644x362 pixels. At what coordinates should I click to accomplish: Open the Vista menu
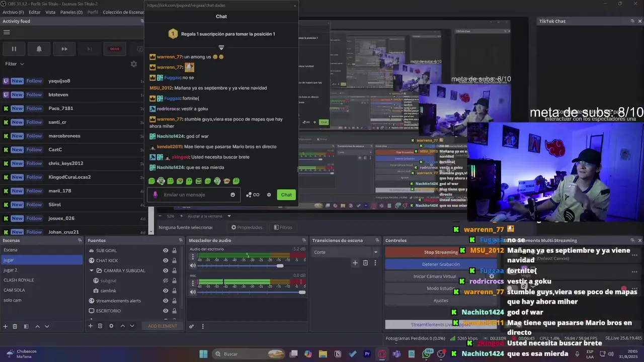coord(50,12)
